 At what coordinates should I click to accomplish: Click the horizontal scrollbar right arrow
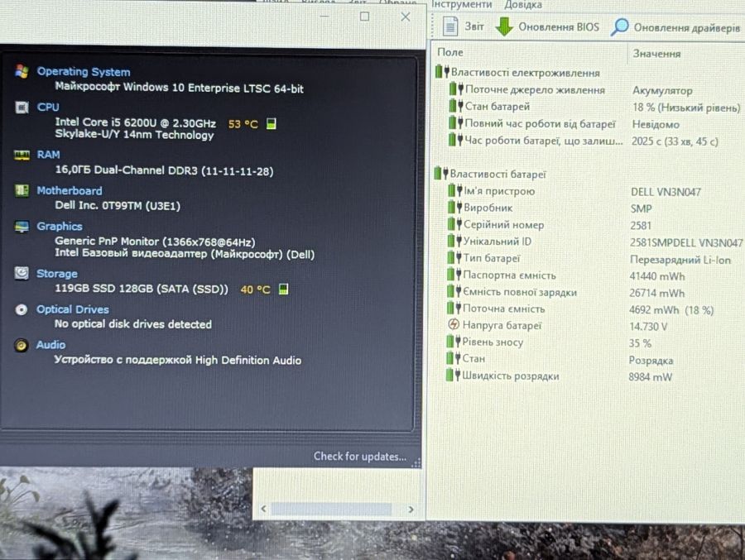[411, 510]
